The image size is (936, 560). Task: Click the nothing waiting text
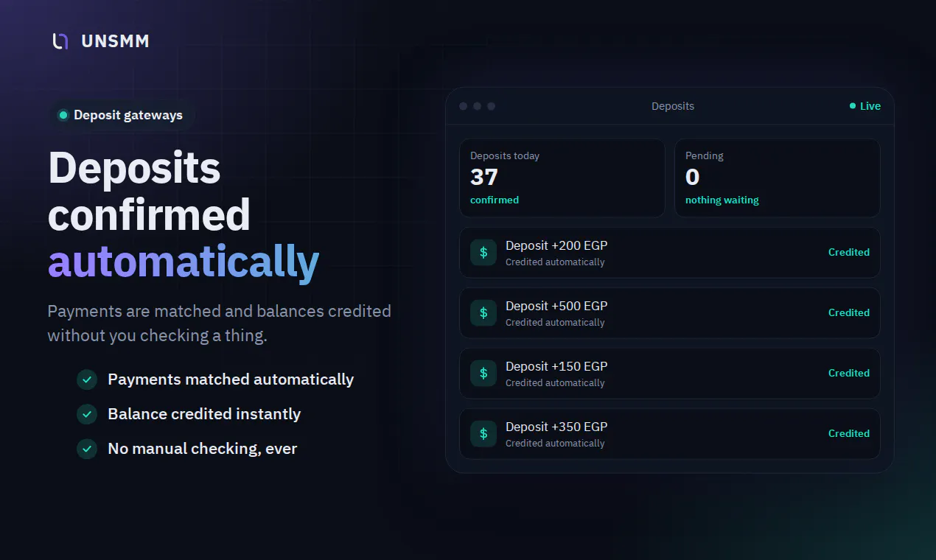click(x=722, y=200)
